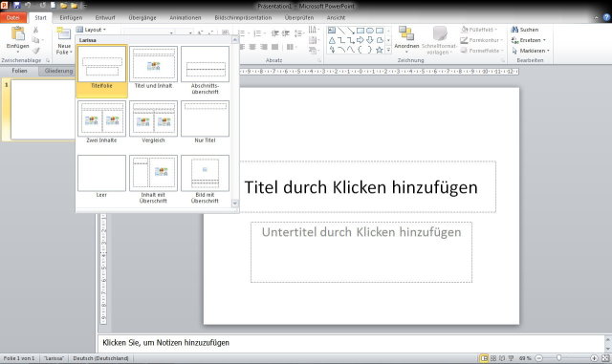Choose the Nur Titel layout
612x364 pixels.
coord(205,121)
